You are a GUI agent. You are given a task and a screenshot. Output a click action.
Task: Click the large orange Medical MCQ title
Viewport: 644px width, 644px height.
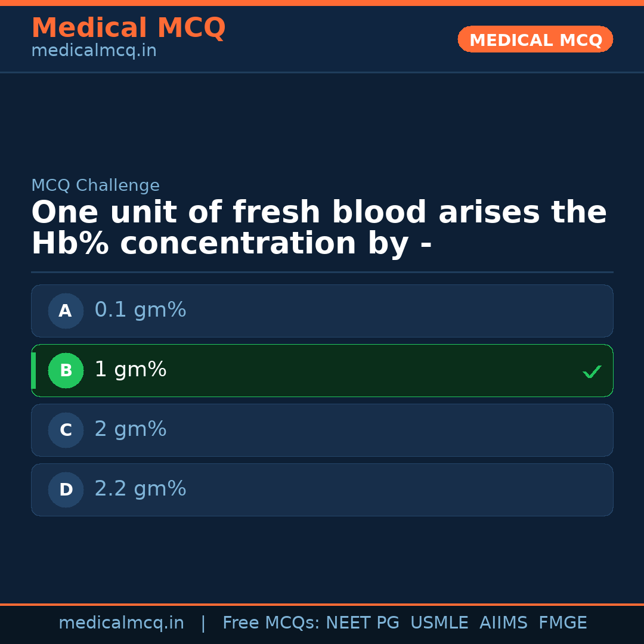[128, 28]
